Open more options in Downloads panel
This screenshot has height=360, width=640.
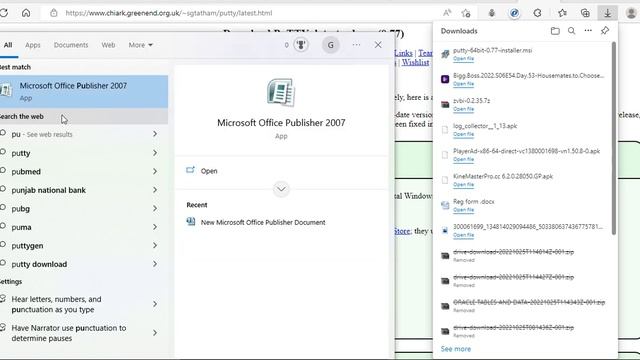[x=588, y=31]
